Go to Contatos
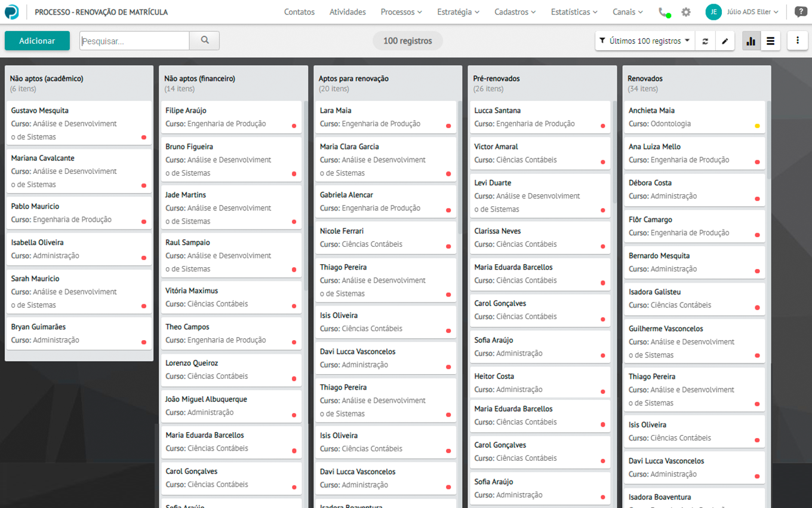Image resolution: width=812 pixels, height=508 pixels. pos(299,12)
